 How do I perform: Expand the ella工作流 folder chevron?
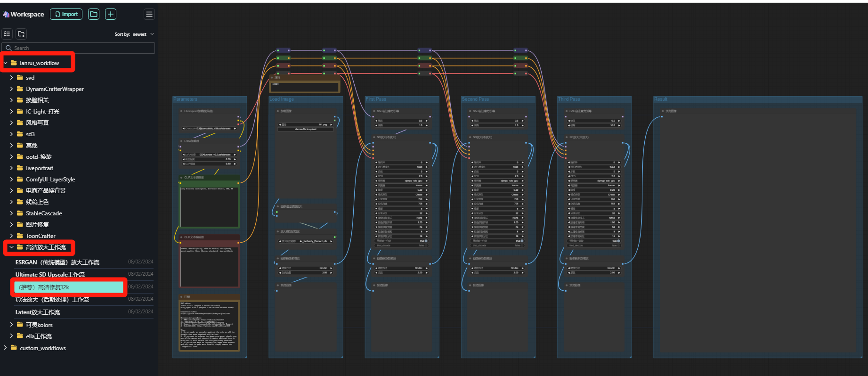coord(11,336)
